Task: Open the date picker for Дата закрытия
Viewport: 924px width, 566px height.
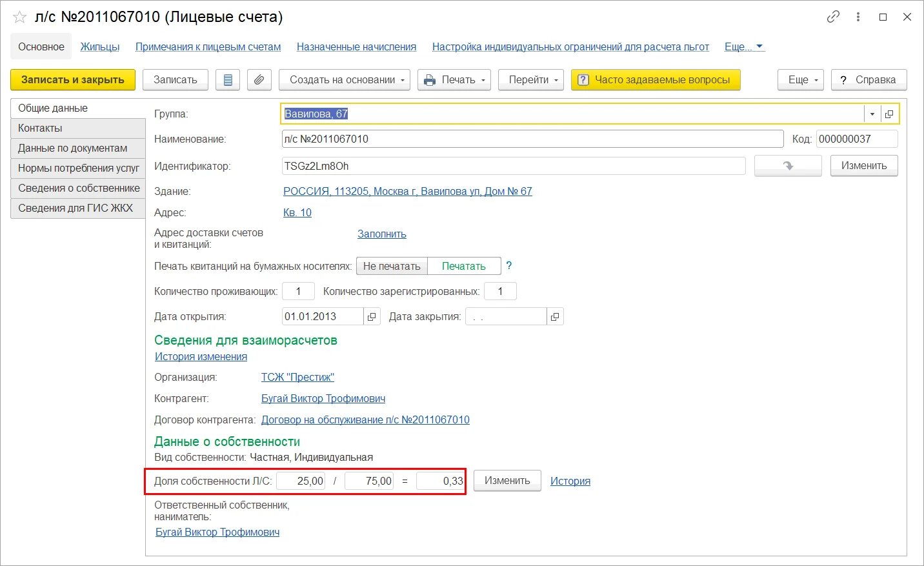Action: click(555, 317)
